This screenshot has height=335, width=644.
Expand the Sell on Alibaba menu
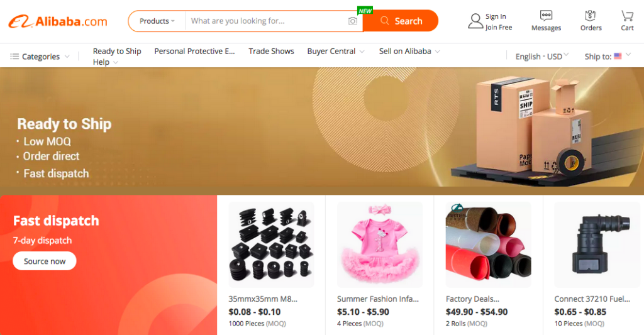409,52
